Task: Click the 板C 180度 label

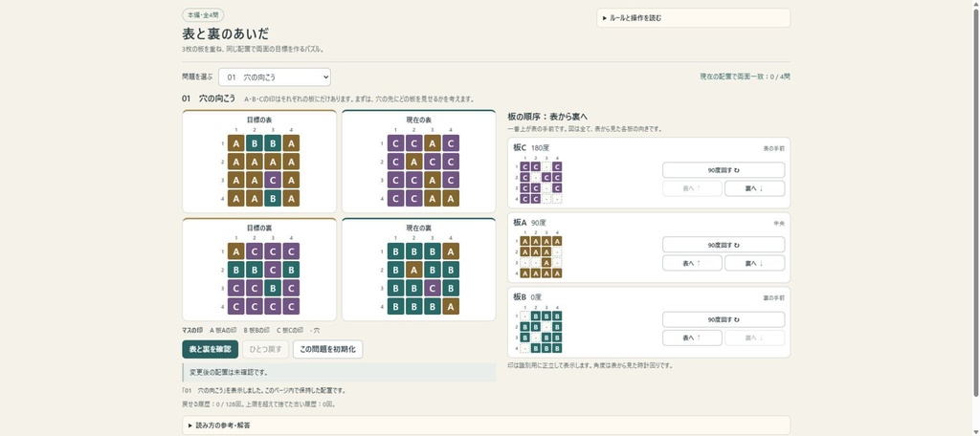Action: [x=531, y=147]
